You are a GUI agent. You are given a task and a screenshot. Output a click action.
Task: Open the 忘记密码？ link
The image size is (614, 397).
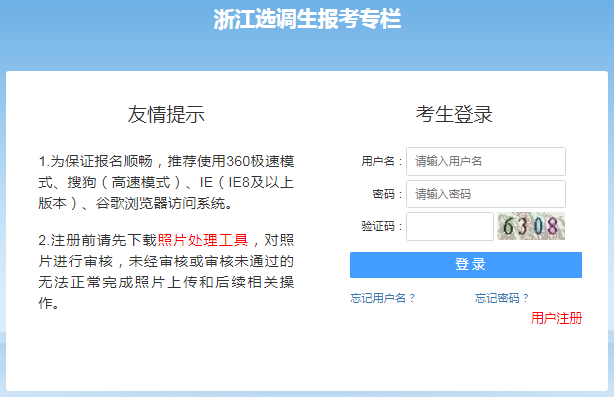[x=502, y=298]
